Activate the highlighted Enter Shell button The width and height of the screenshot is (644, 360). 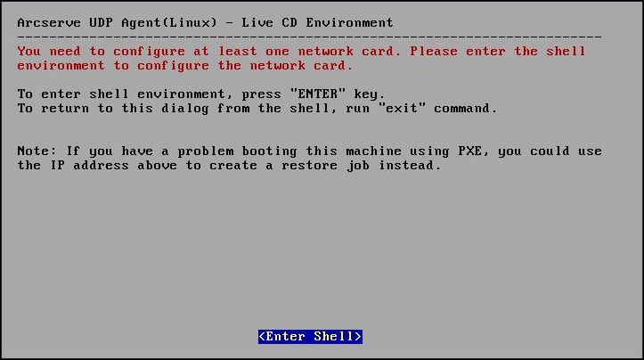tap(310, 337)
